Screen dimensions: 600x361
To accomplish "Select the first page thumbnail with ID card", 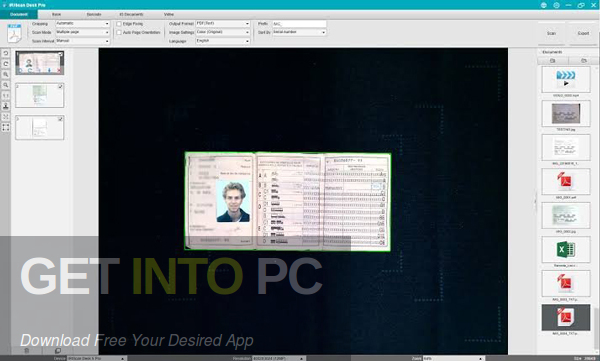I will (x=39, y=63).
